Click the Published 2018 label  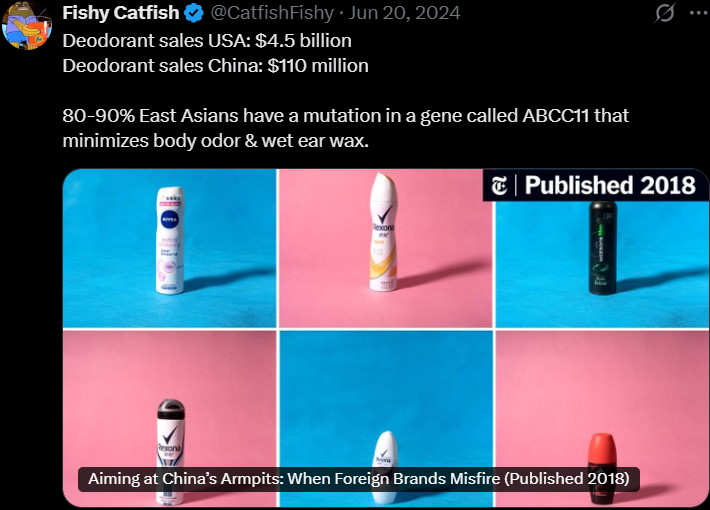610,185
